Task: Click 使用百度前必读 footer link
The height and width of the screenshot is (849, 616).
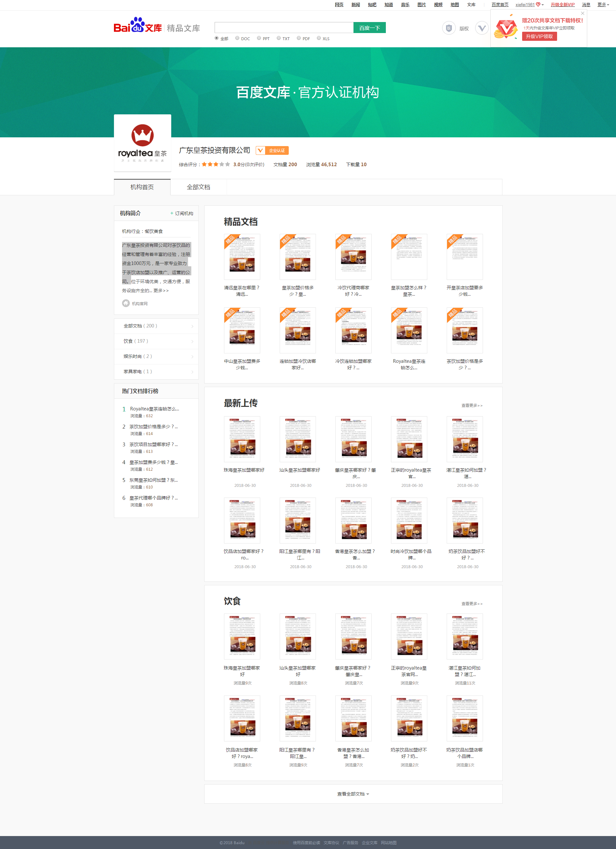Action: pos(306,843)
